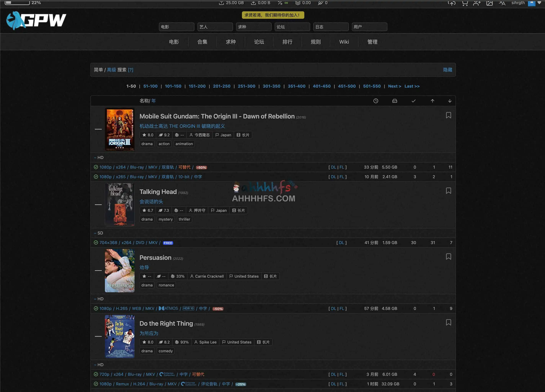This screenshot has width=545, height=392.
Task: Open the 合集 navigation menu item
Action: tap(202, 42)
